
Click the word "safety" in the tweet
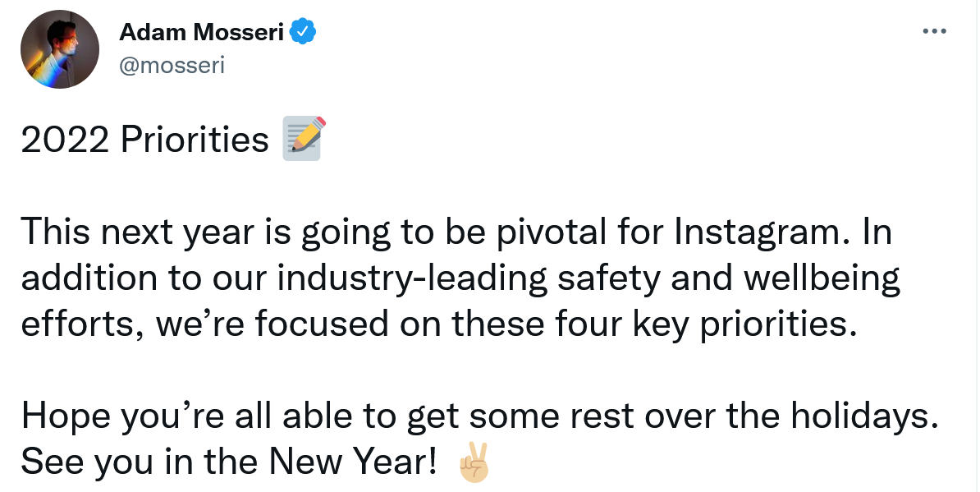pos(609,278)
